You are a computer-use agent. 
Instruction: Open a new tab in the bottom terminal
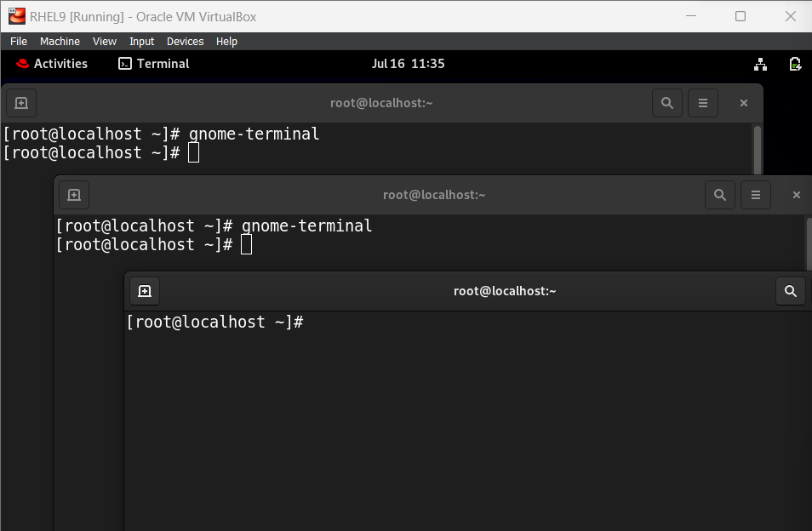[144, 290]
